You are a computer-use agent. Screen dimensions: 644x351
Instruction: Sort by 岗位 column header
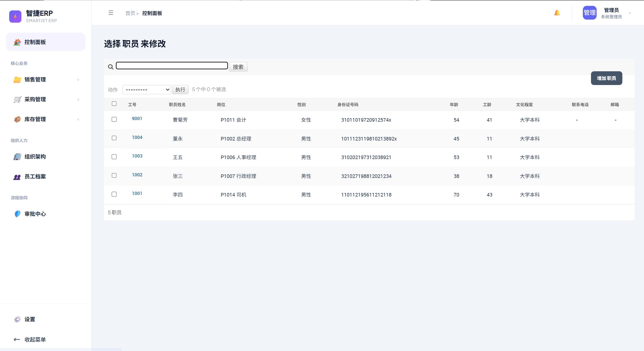221,105
